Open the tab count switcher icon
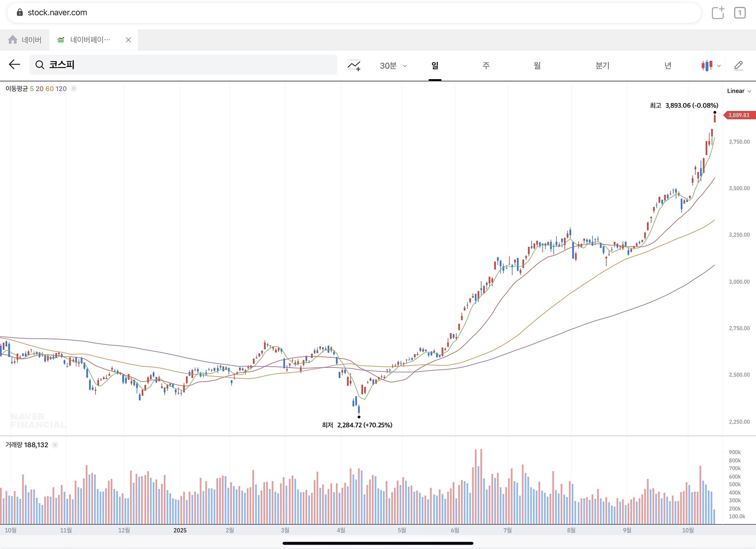756x549 pixels. [739, 13]
